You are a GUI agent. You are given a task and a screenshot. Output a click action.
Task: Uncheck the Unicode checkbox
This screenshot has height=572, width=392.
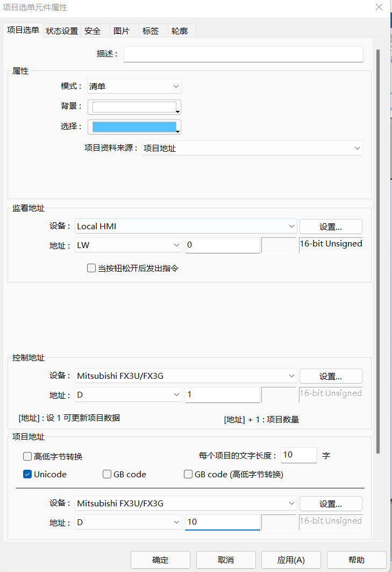(27, 474)
